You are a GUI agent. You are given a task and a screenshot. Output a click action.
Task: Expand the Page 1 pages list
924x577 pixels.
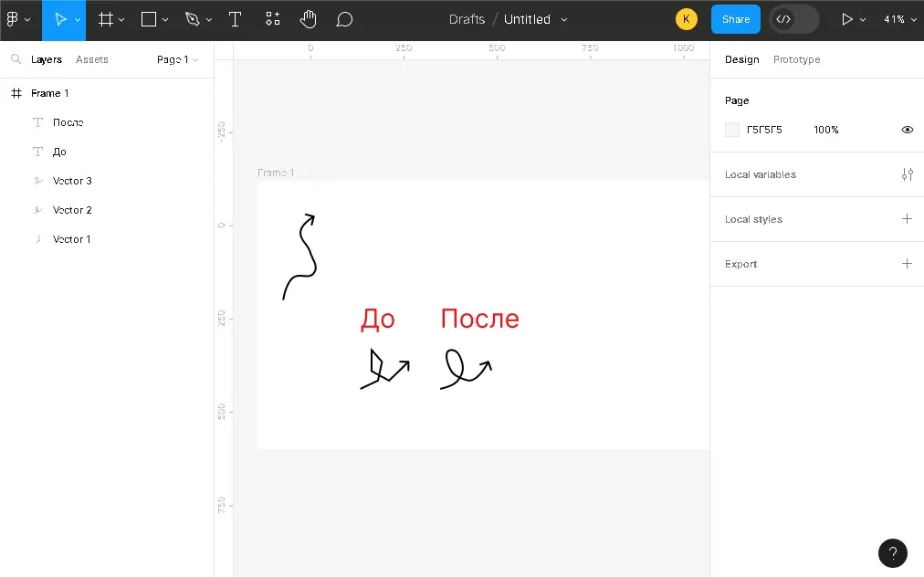[x=177, y=59]
